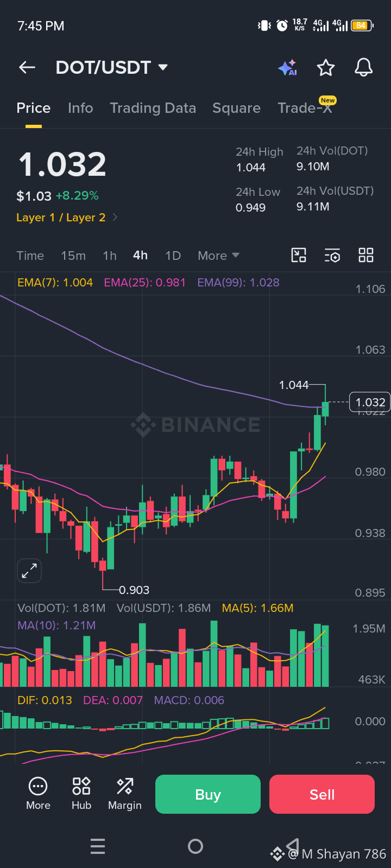The width and height of the screenshot is (391, 868).
Task: Tap the +8.29% change value
Action: (77, 195)
